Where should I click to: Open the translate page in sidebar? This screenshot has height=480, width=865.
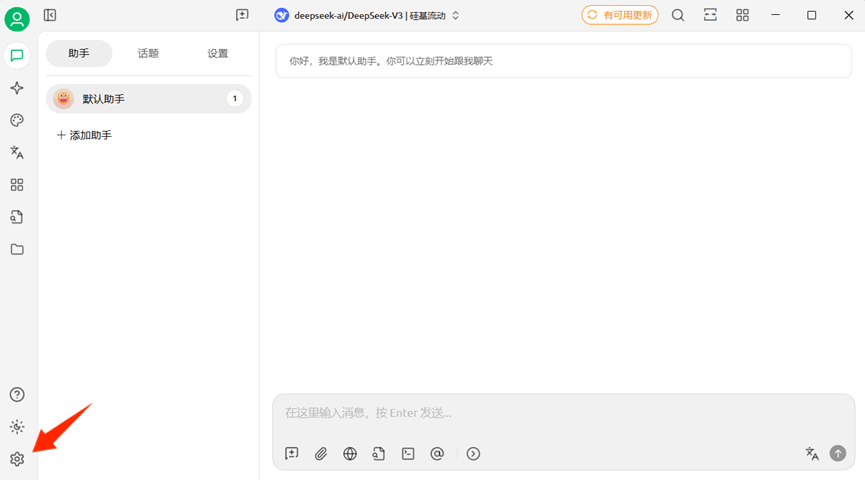17,152
